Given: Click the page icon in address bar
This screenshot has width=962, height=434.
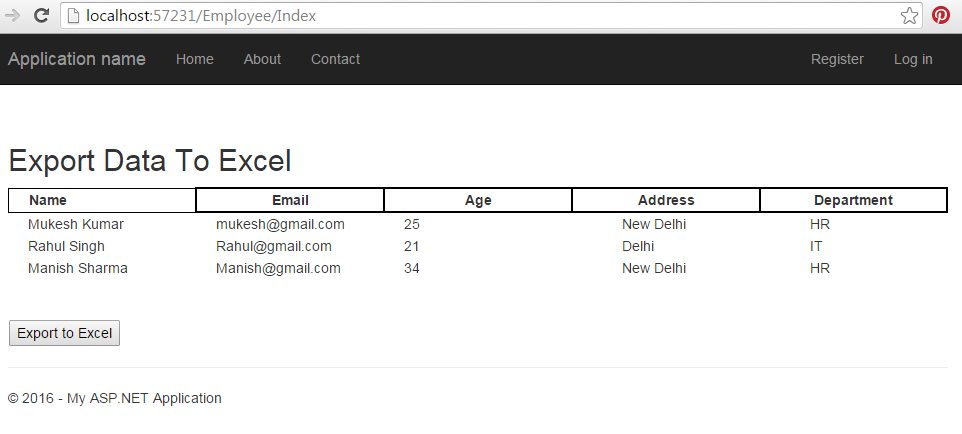Looking at the screenshot, I should (73, 15).
